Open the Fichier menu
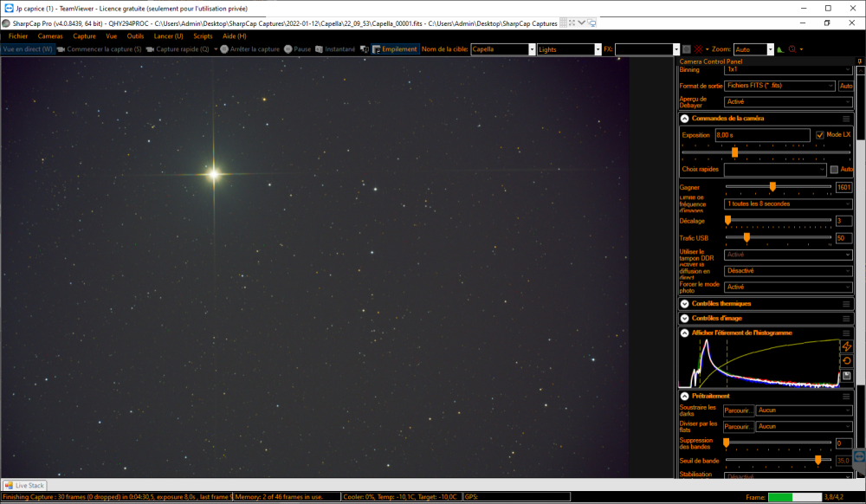The width and height of the screenshot is (866, 504). (18, 36)
